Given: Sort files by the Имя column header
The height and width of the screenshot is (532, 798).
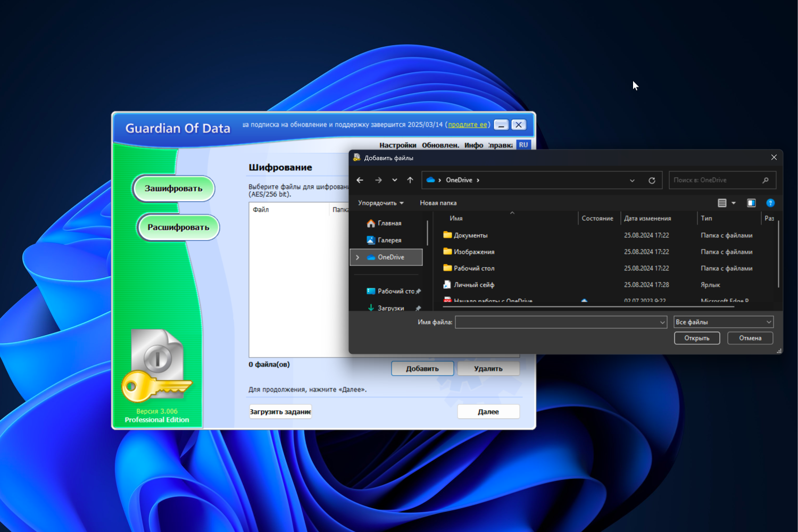Looking at the screenshot, I should tap(456, 219).
